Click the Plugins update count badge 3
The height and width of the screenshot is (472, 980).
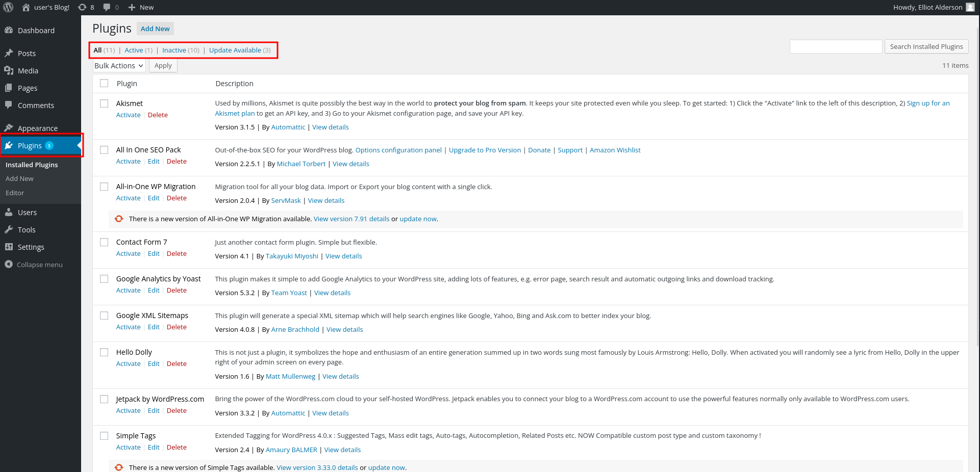pos(49,145)
